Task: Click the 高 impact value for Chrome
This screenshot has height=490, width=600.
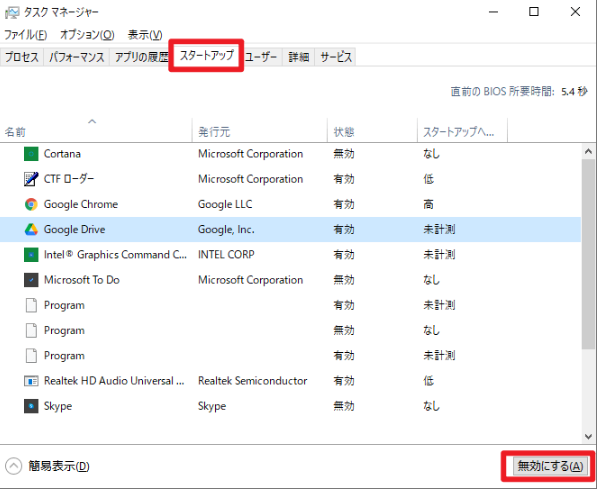Action: pos(429,205)
